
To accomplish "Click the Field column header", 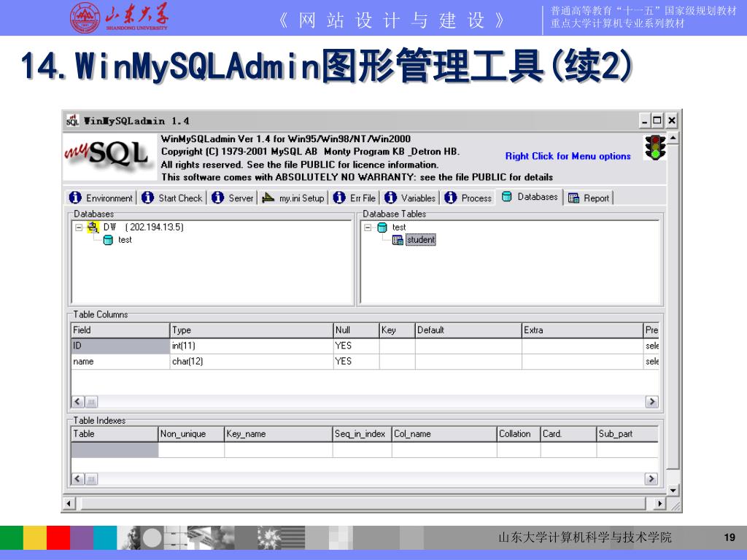I will 120,330.
